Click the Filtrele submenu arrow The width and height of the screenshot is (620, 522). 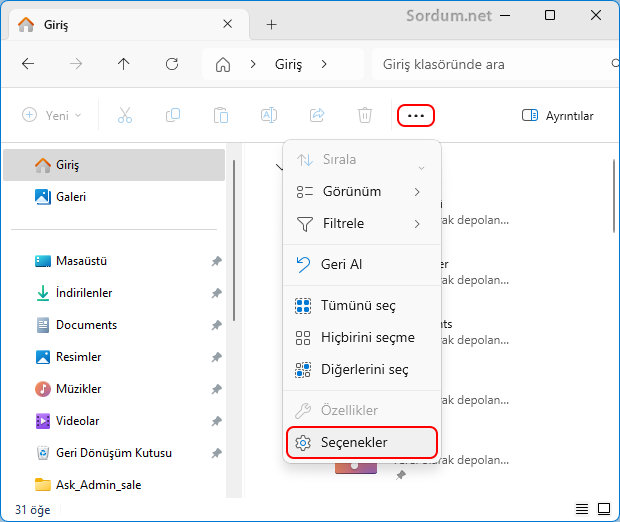pyautogui.click(x=417, y=224)
